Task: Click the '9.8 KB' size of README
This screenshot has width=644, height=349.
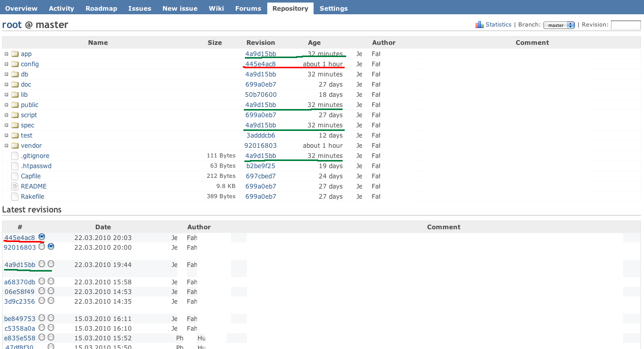Action: click(226, 186)
